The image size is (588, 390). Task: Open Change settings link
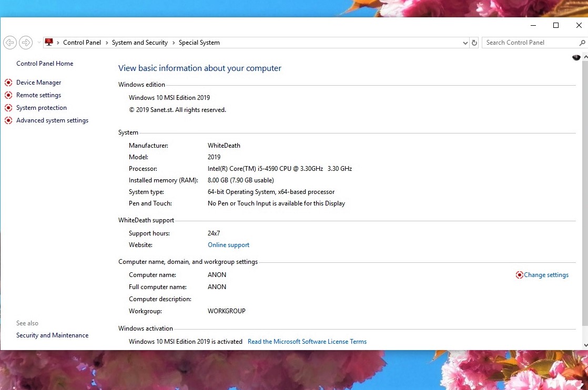pos(546,275)
